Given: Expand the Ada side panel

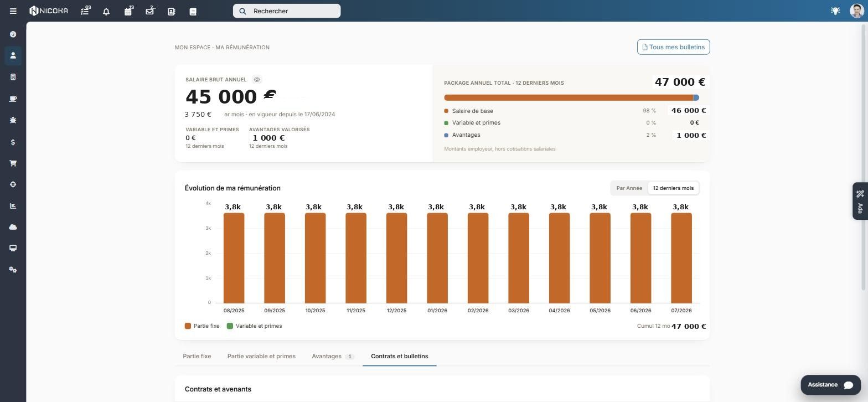Looking at the screenshot, I should 860,201.
